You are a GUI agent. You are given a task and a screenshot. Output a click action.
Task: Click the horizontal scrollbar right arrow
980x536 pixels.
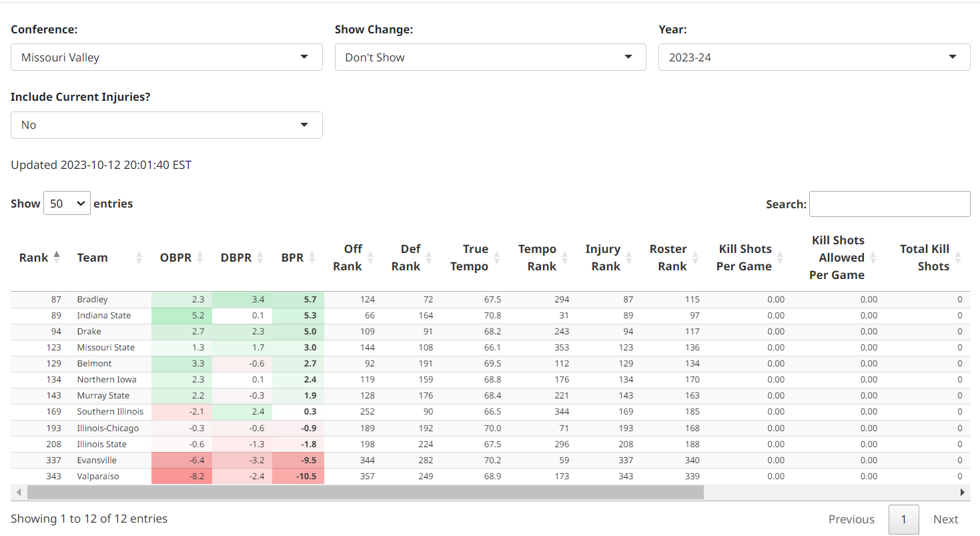962,493
